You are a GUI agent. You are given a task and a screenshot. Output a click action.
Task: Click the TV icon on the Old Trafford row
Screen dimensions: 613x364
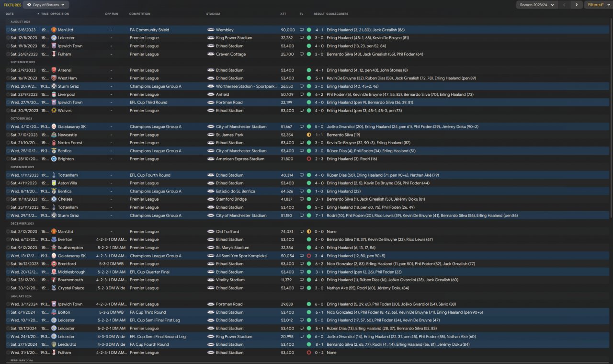pyautogui.click(x=302, y=231)
